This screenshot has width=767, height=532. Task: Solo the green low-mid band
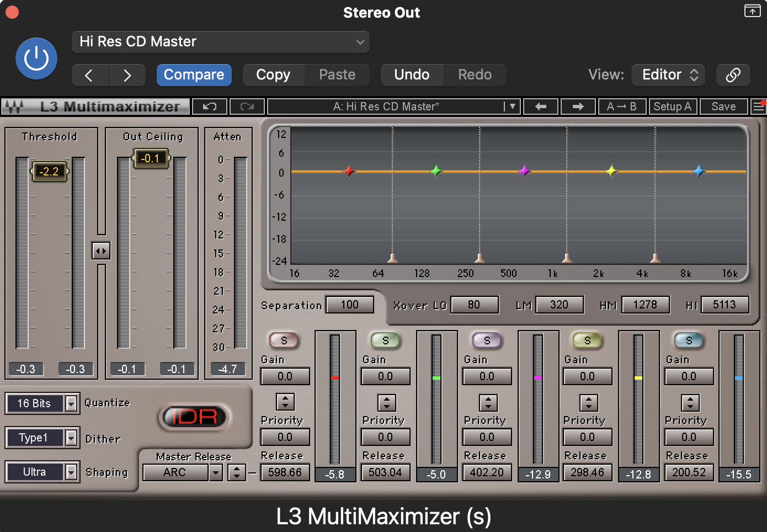385,341
